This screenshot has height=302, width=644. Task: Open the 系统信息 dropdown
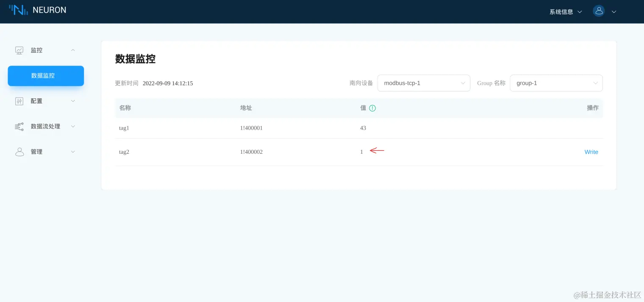(x=566, y=12)
